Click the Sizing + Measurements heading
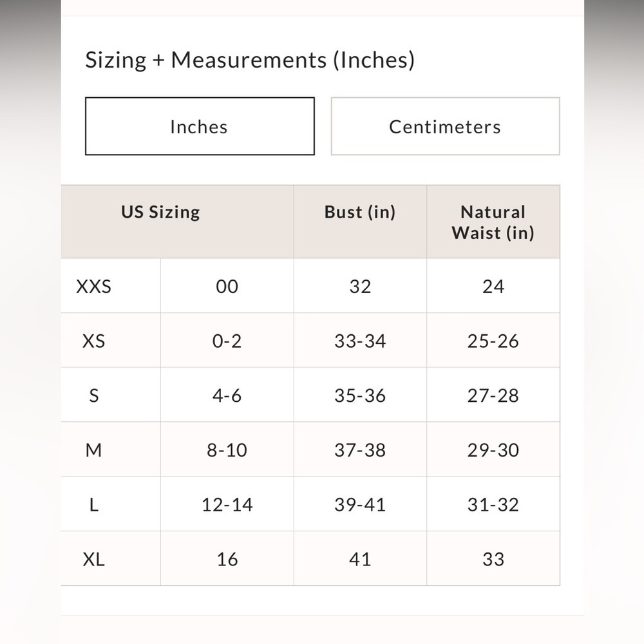This screenshot has height=644, width=644. [250, 61]
